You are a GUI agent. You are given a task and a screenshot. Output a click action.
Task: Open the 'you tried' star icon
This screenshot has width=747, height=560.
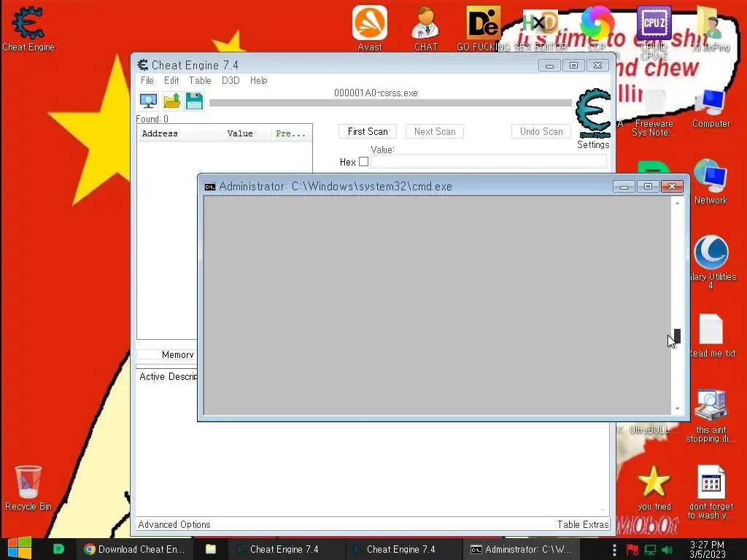click(x=654, y=489)
